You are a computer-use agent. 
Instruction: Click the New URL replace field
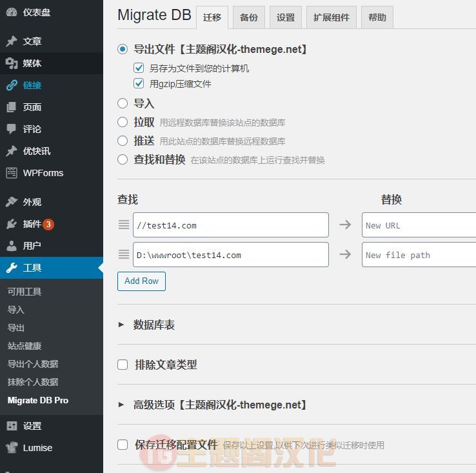pos(419,225)
